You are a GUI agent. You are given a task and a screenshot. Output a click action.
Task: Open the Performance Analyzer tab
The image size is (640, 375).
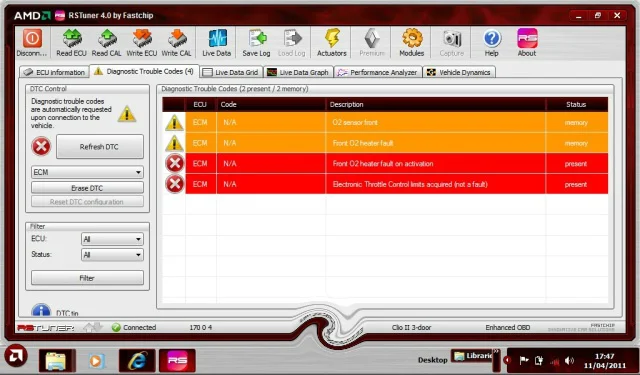[378, 72]
